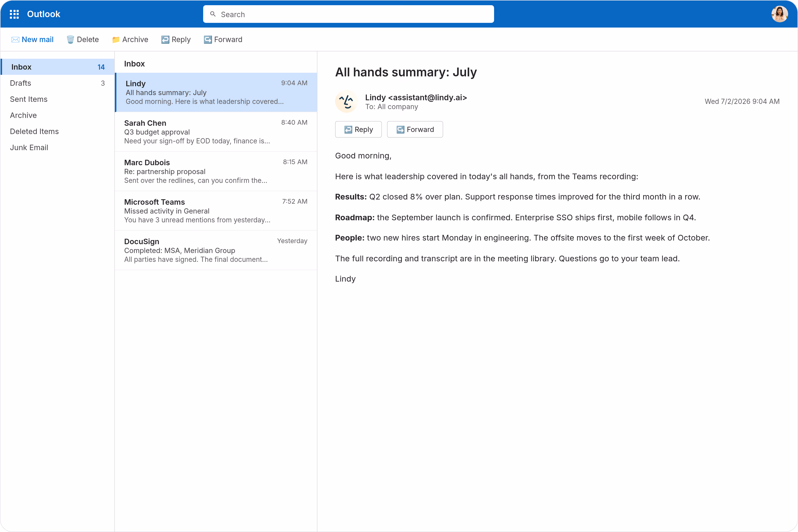Open the Drafts folder

click(x=57, y=83)
